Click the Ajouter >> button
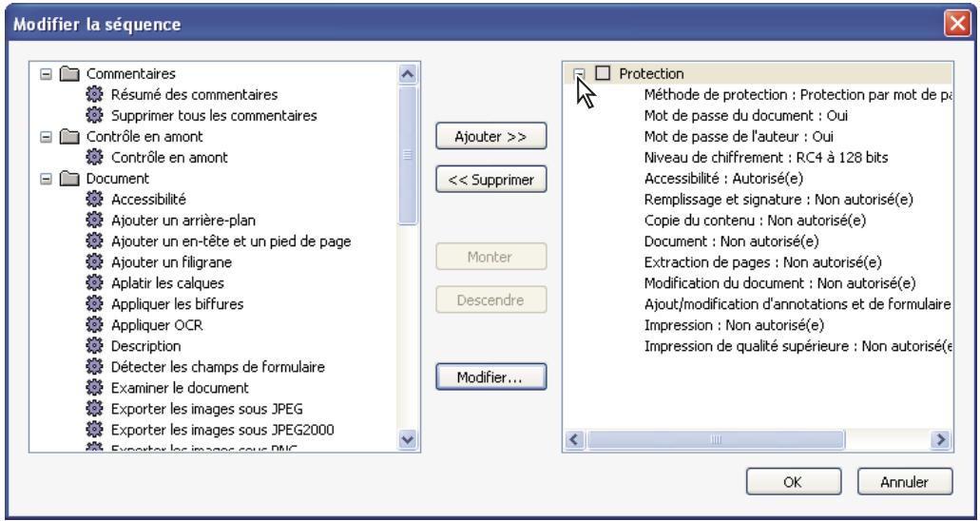This screenshot has height=521, width=980. tap(491, 136)
